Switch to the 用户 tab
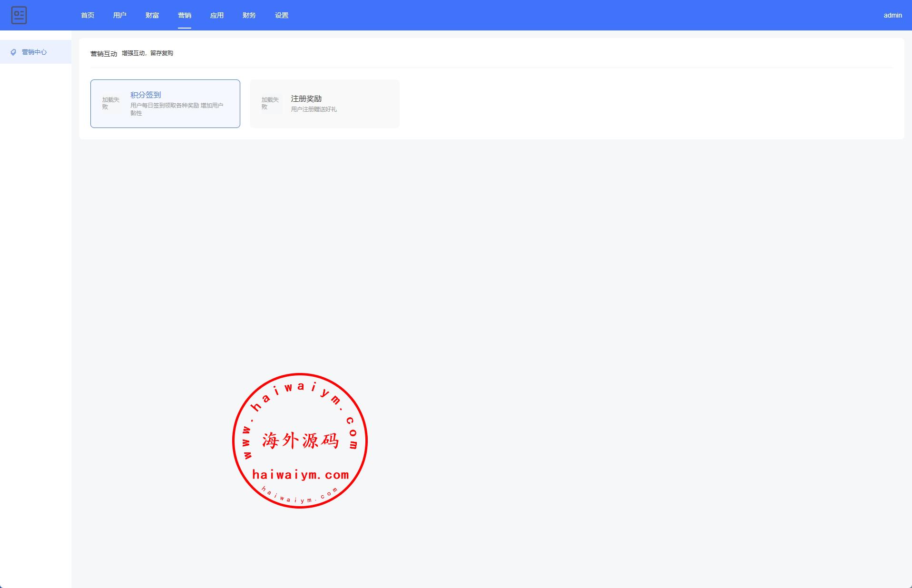Viewport: 912px width, 588px height. [120, 15]
